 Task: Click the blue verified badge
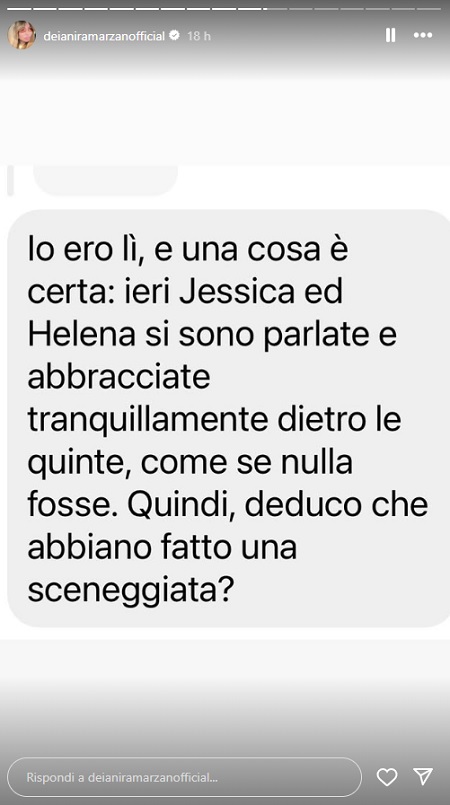click(175, 35)
